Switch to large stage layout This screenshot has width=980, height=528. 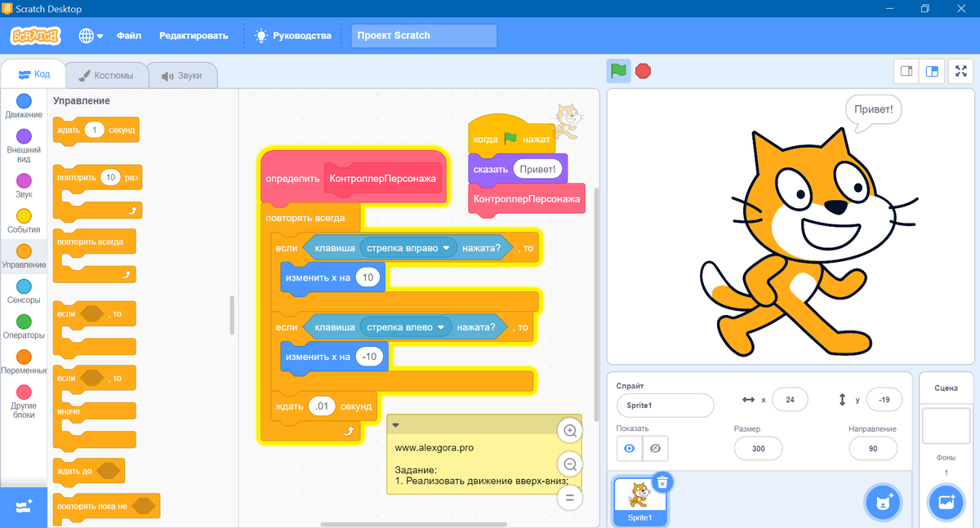(x=932, y=71)
